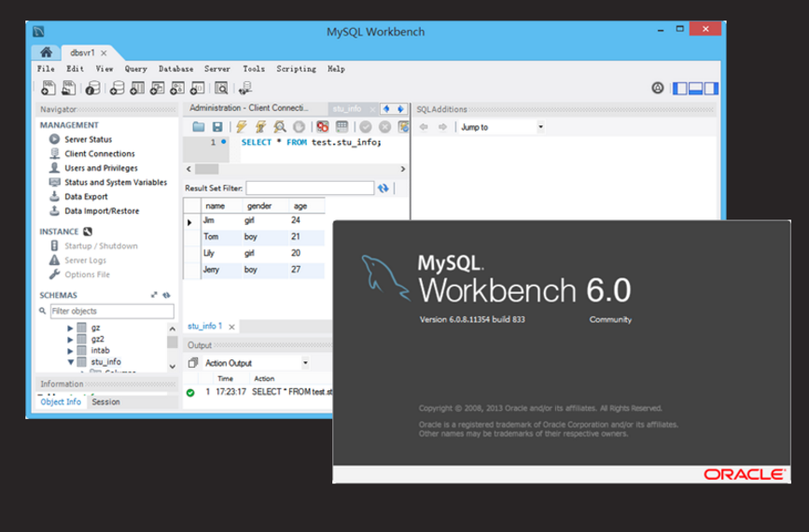Collapse the stu_info schema node
This screenshot has width=809, height=532.
coord(70,362)
